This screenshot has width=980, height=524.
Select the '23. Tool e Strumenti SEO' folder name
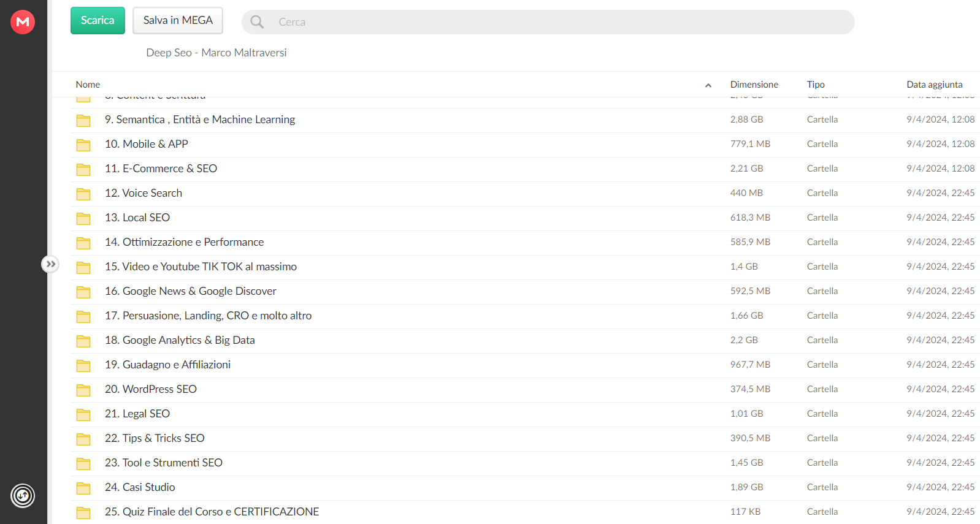point(164,463)
